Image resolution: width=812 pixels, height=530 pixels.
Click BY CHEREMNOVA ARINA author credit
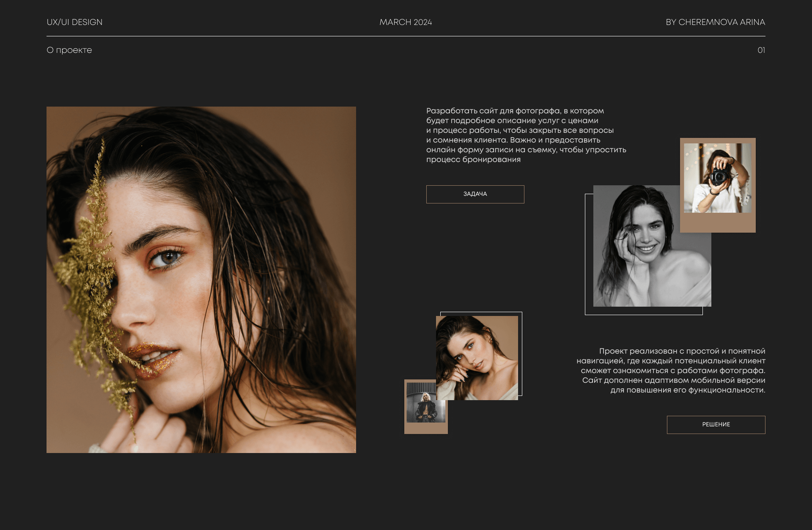click(715, 22)
